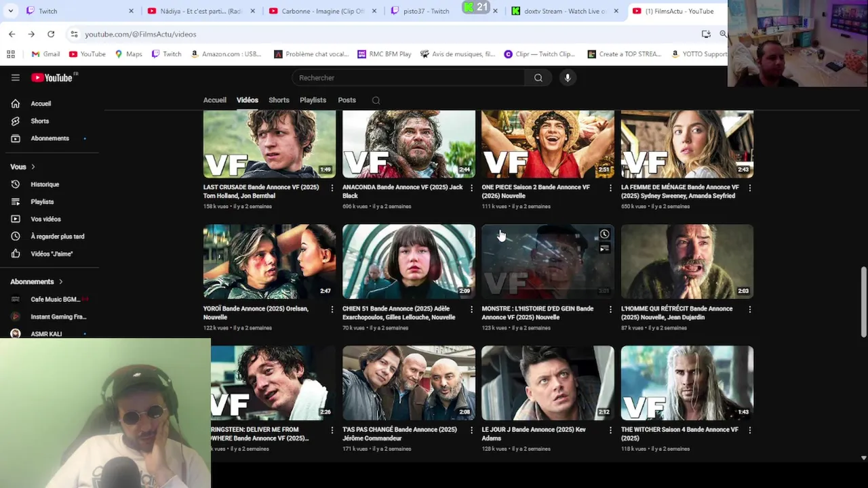Switch to the Playlists channel tab
This screenshot has width=868, height=488.
coord(313,100)
